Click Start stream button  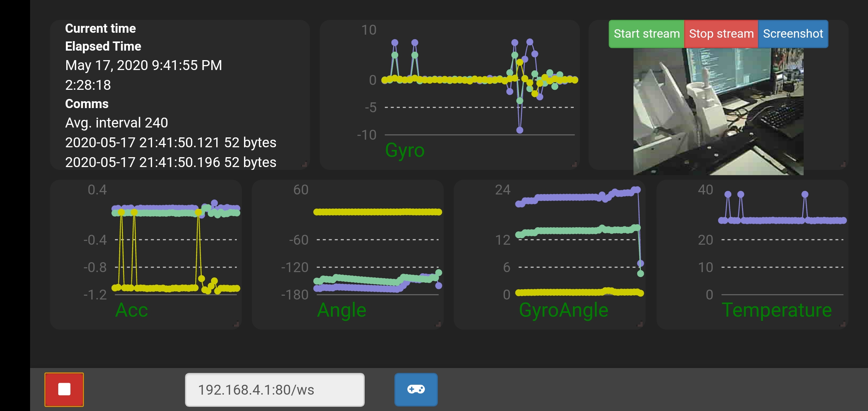646,34
